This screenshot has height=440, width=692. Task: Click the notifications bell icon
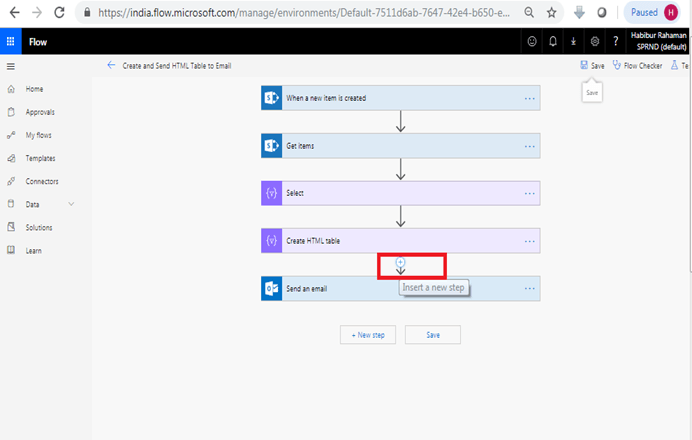[553, 41]
